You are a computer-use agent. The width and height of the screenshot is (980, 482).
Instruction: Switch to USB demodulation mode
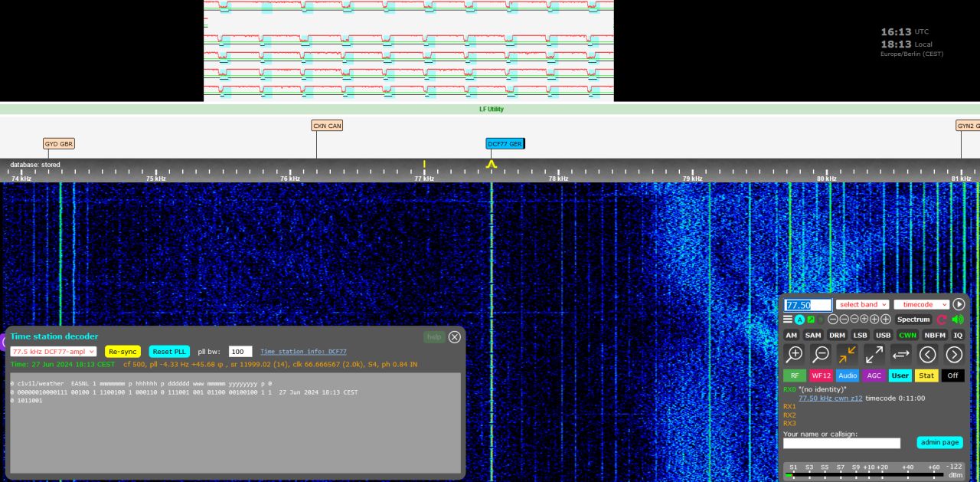(884, 335)
